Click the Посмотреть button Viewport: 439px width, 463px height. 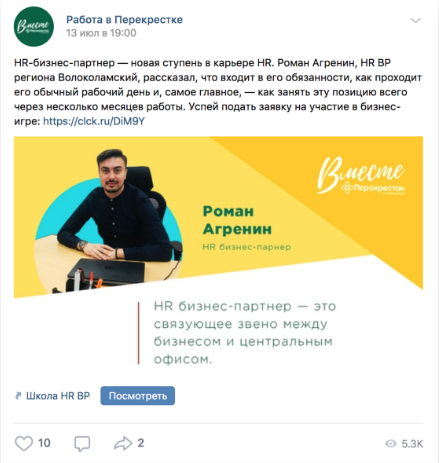click(x=138, y=396)
